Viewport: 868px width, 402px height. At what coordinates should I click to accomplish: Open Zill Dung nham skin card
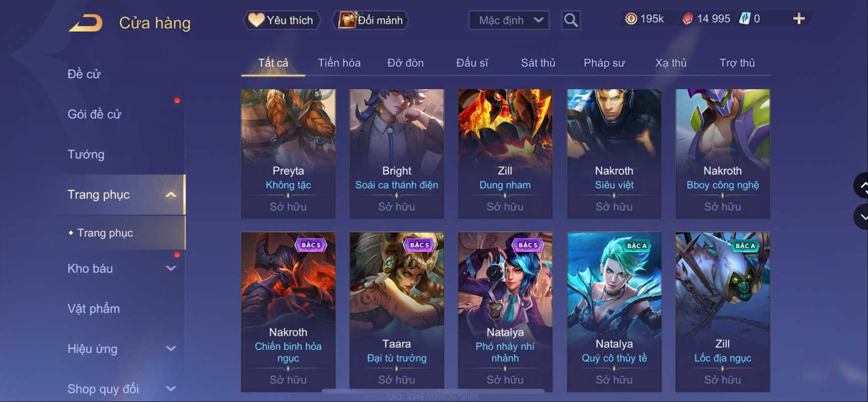[x=505, y=154]
